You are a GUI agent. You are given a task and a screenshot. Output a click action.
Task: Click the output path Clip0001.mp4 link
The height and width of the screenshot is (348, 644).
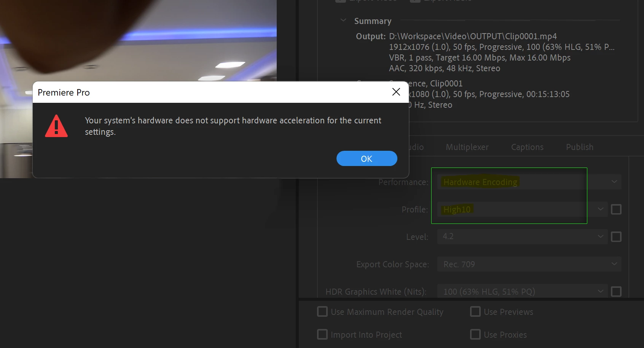point(473,36)
